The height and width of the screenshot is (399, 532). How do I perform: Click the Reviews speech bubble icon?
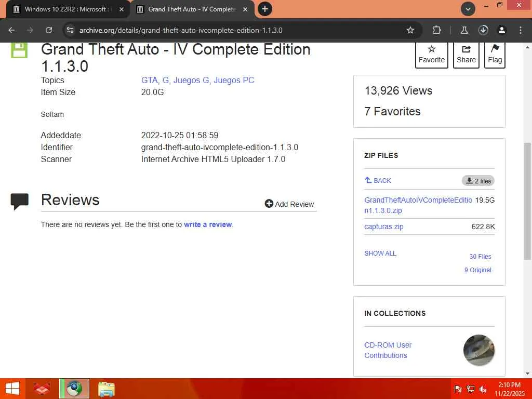(19, 202)
